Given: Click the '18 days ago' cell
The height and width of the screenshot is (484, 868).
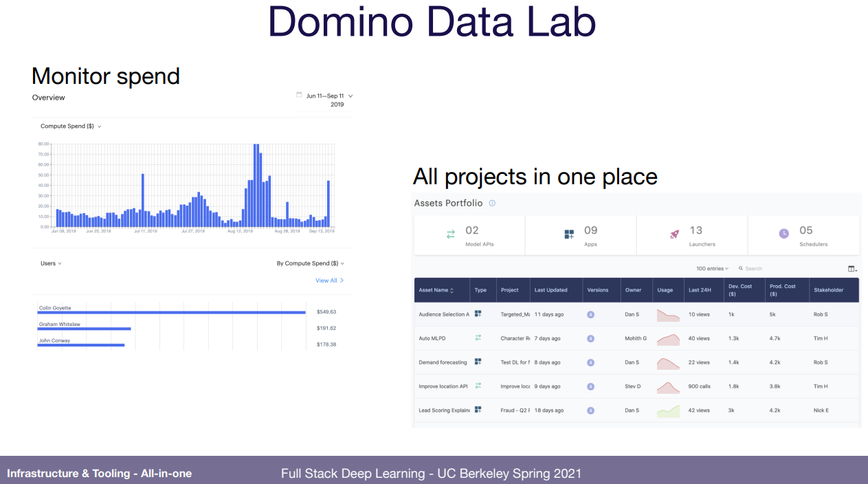Looking at the screenshot, I should 549,410.
